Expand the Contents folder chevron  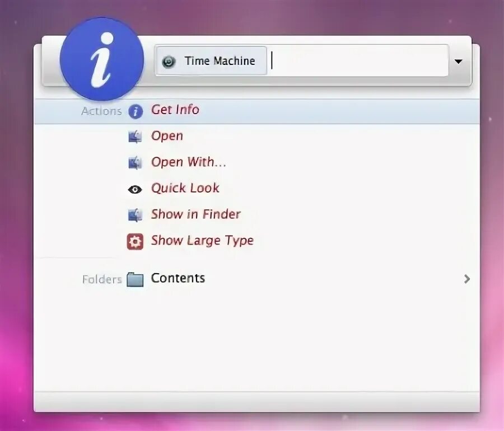[x=466, y=279]
